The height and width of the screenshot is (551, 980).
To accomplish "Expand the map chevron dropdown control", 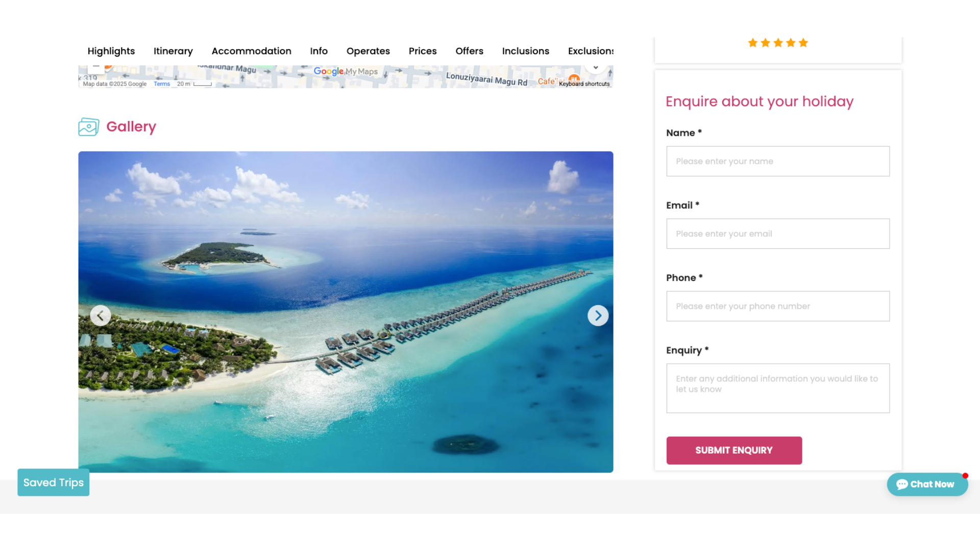I will [x=595, y=68].
